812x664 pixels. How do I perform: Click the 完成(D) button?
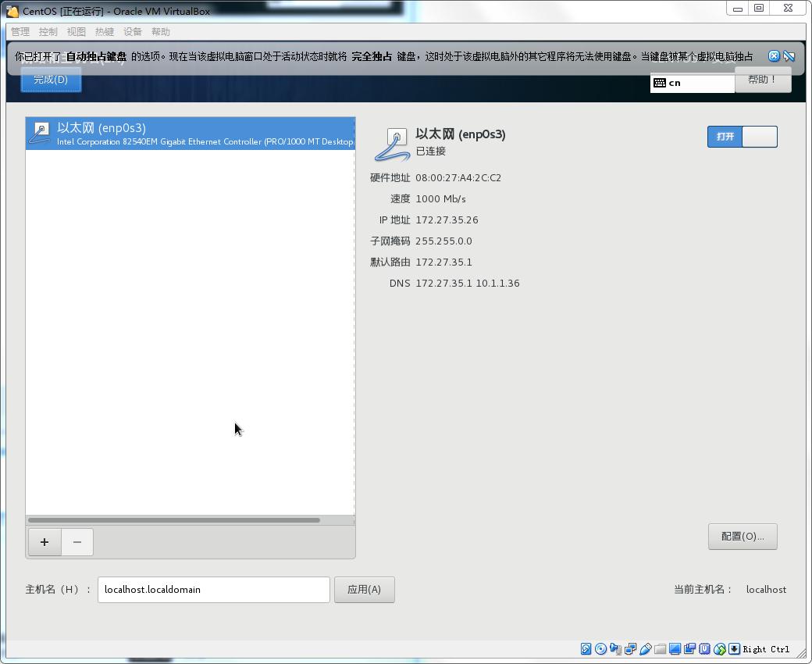pyautogui.click(x=50, y=79)
